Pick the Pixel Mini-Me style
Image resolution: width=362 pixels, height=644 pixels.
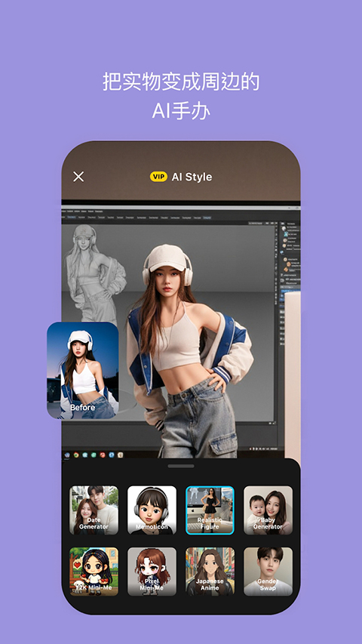(152, 572)
